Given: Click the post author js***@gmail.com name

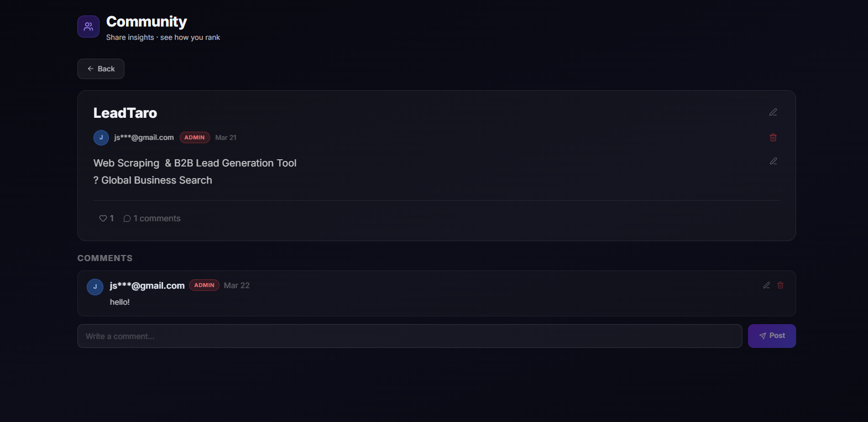Looking at the screenshot, I should click(x=144, y=138).
